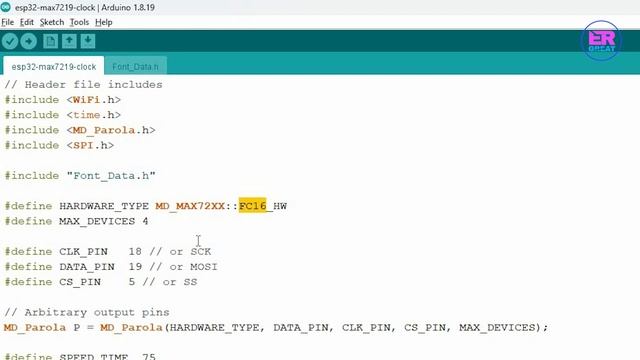
Task: Click the '#include <SPI.h>' line
Action: (59, 145)
